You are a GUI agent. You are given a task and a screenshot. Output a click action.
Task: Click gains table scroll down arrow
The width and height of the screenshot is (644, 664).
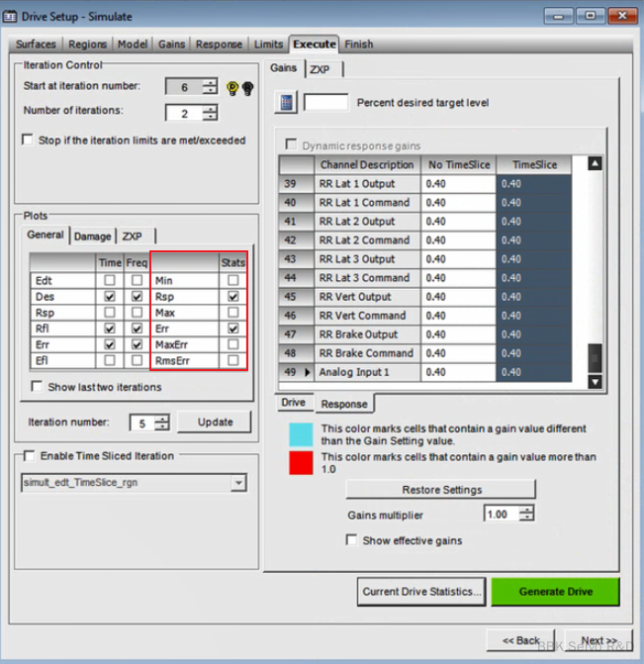(x=595, y=381)
